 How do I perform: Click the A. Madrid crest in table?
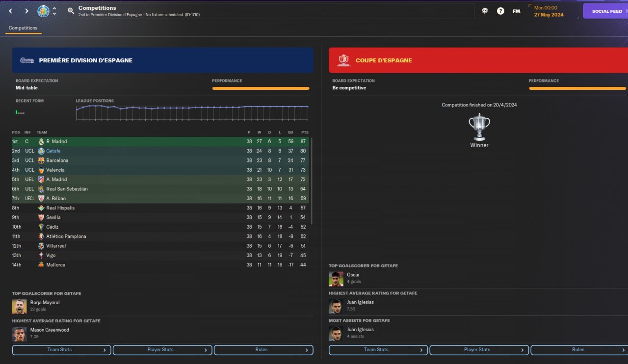[x=41, y=180]
